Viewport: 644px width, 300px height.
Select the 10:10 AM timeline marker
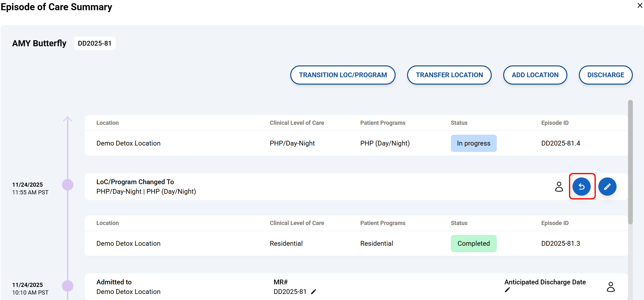(x=68, y=286)
